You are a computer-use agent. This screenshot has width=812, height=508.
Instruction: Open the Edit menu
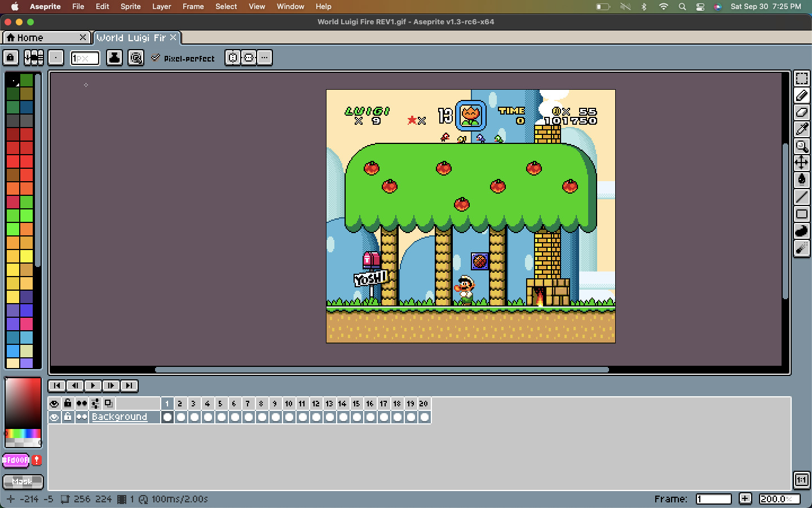(102, 6)
